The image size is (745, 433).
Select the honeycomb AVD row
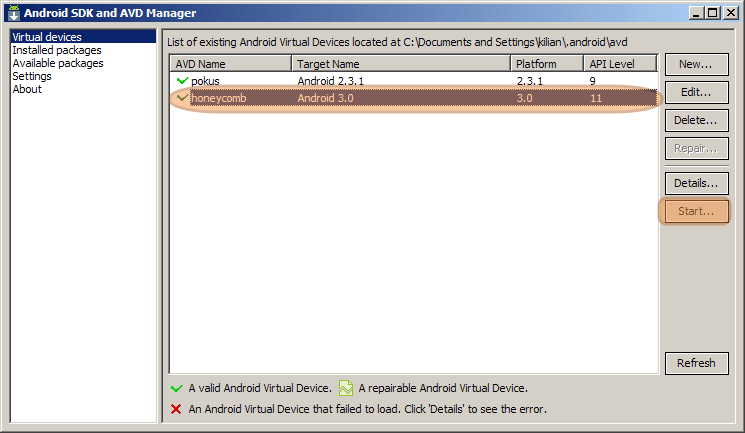(414, 98)
